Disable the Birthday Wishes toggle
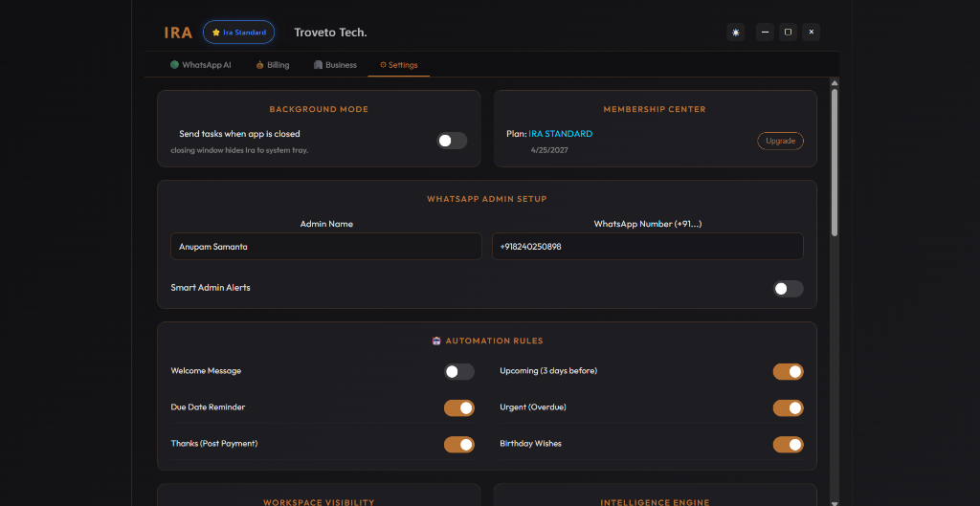 pos(789,444)
